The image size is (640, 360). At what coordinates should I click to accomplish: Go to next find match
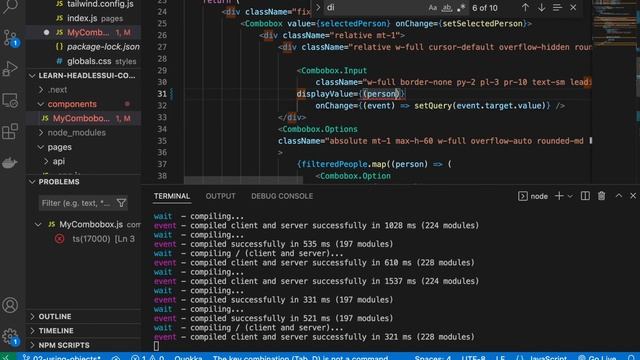[541, 7]
